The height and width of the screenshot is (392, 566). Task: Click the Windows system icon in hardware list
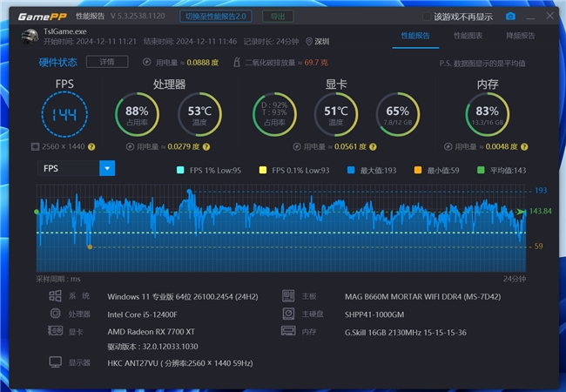(55, 296)
